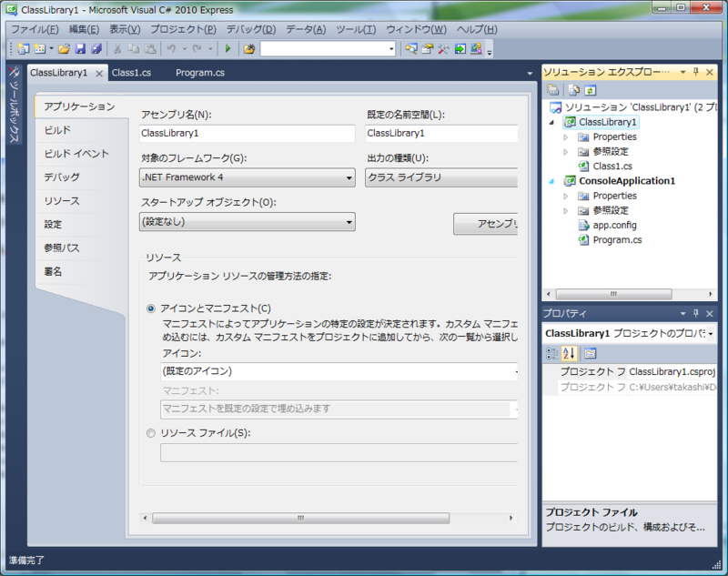Screen dimensions: 728x576
Task: Expand Properties under ClassLibrary1
Action: (565, 137)
